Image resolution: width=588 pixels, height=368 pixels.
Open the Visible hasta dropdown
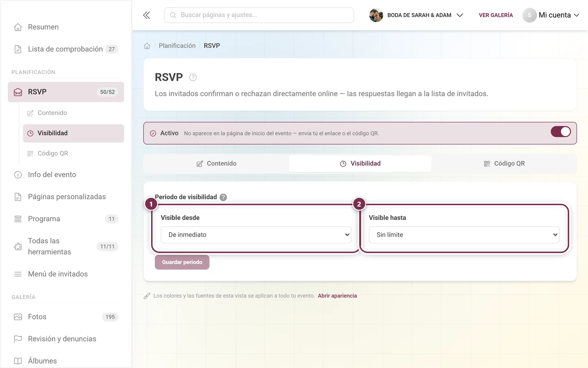coord(464,235)
